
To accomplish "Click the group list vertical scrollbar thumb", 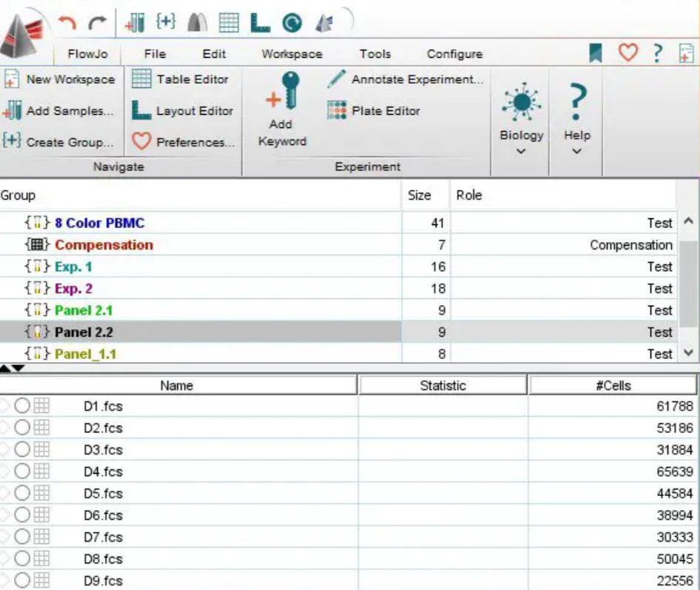I will [x=688, y=284].
